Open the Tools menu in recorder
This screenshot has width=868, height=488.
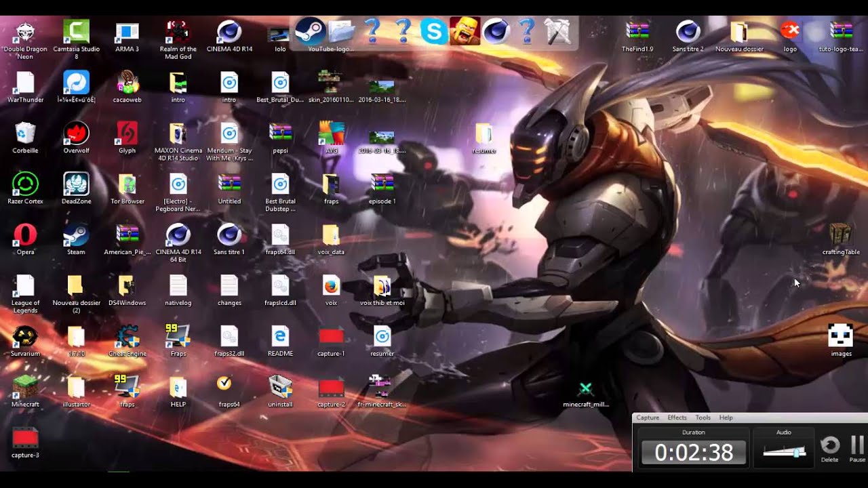[x=703, y=418]
